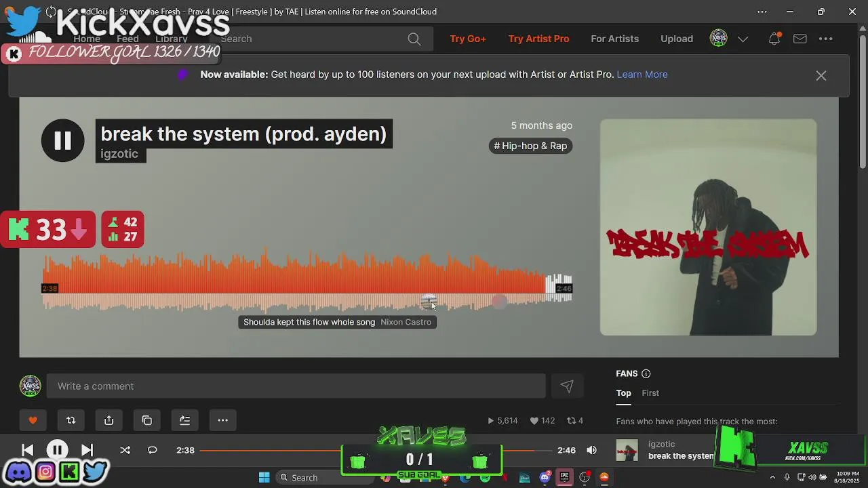This screenshot has width=868, height=488.
Task: Open the break the system link in player bar
Action: (x=681, y=456)
